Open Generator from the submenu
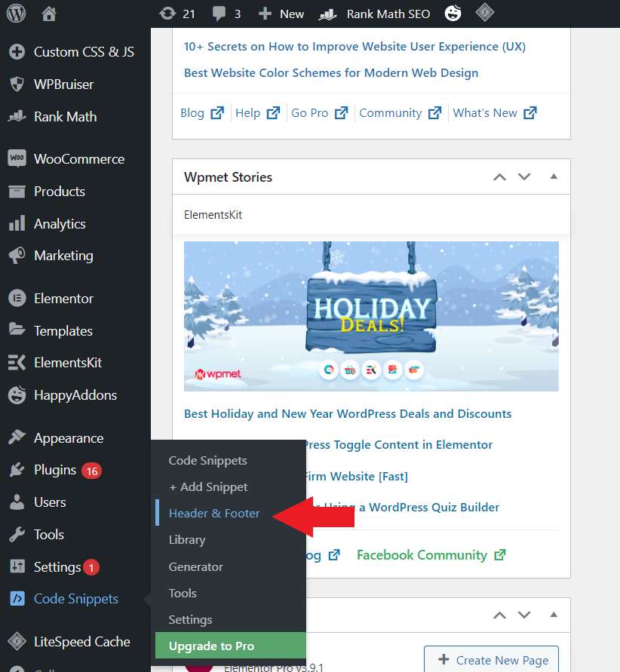Viewport: 620px width, 672px height. pyautogui.click(x=196, y=567)
